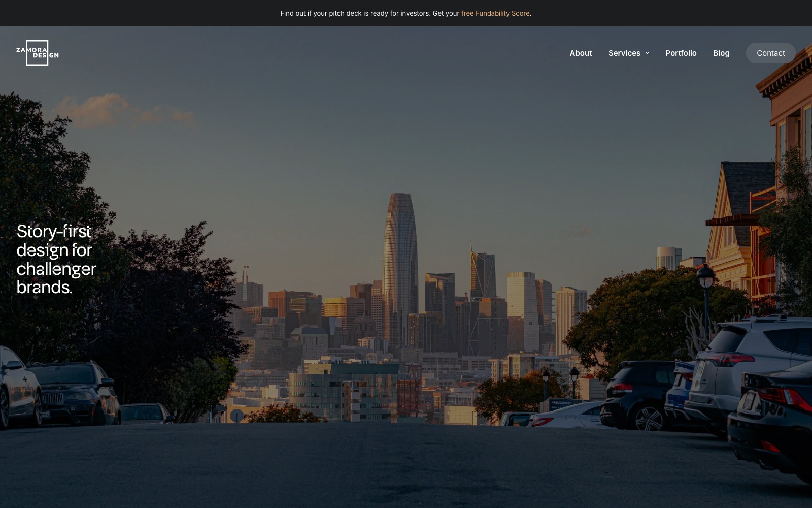Open the Services menu item
The width and height of the screenshot is (812, 508).
coord(624,53)
